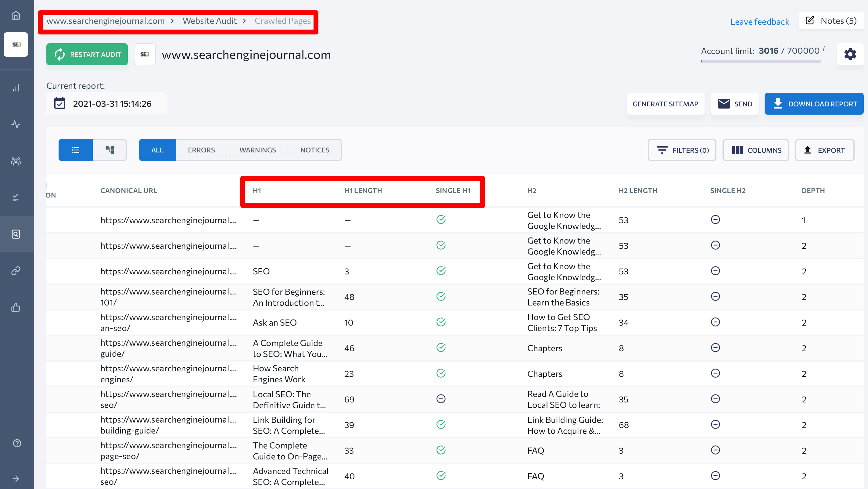This screenshot has height=489, width=868.
Task: Sort by H2 column header
Action: tap(532, 191)
